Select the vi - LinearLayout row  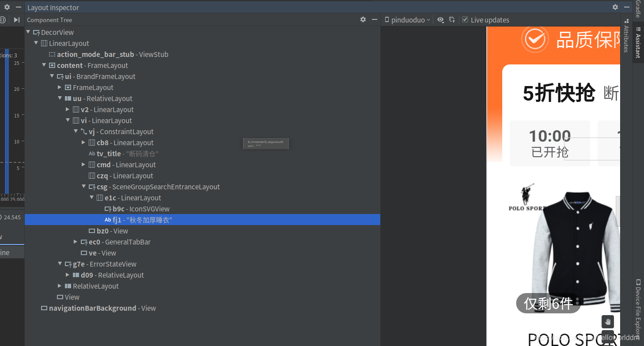[202, 120]
